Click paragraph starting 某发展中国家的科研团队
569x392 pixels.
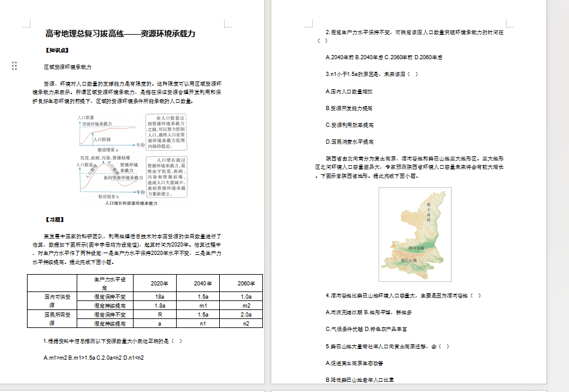click(x=126, y=249)
